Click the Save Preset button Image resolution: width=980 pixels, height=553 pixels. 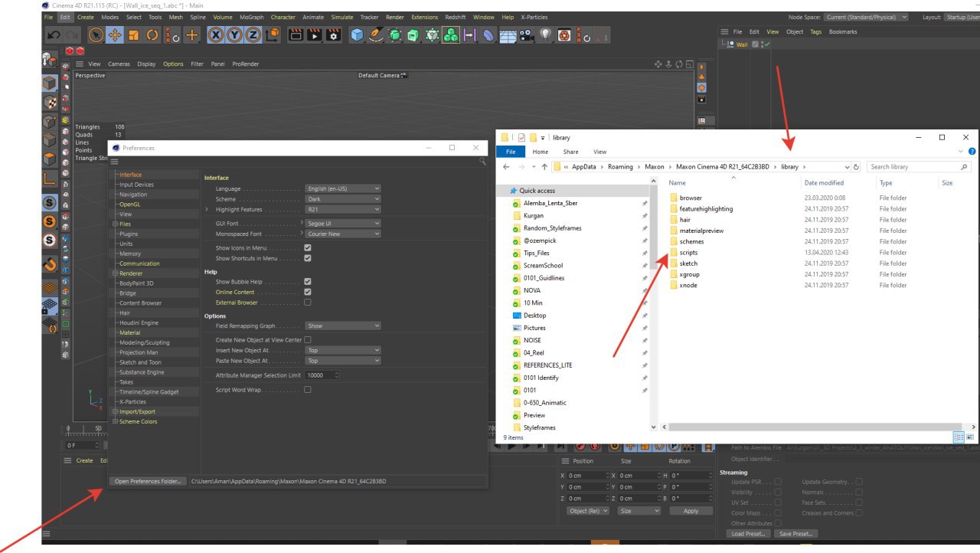click(x=796, y=534)
